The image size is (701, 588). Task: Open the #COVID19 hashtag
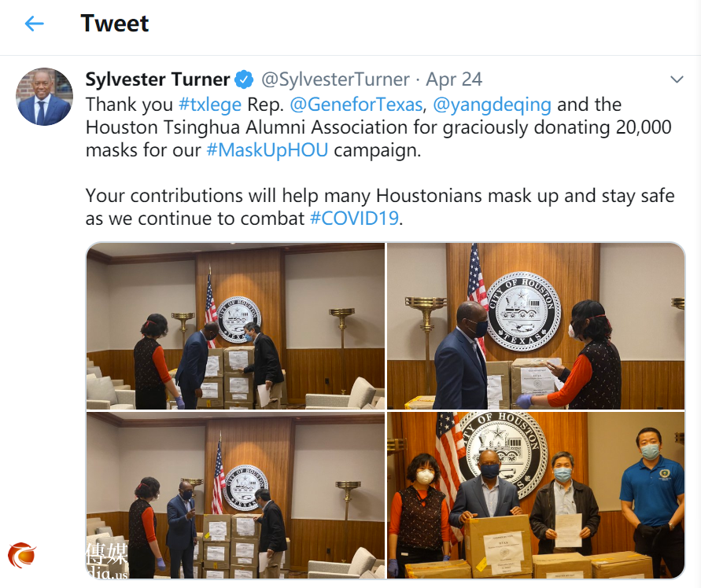pos(354,219)
